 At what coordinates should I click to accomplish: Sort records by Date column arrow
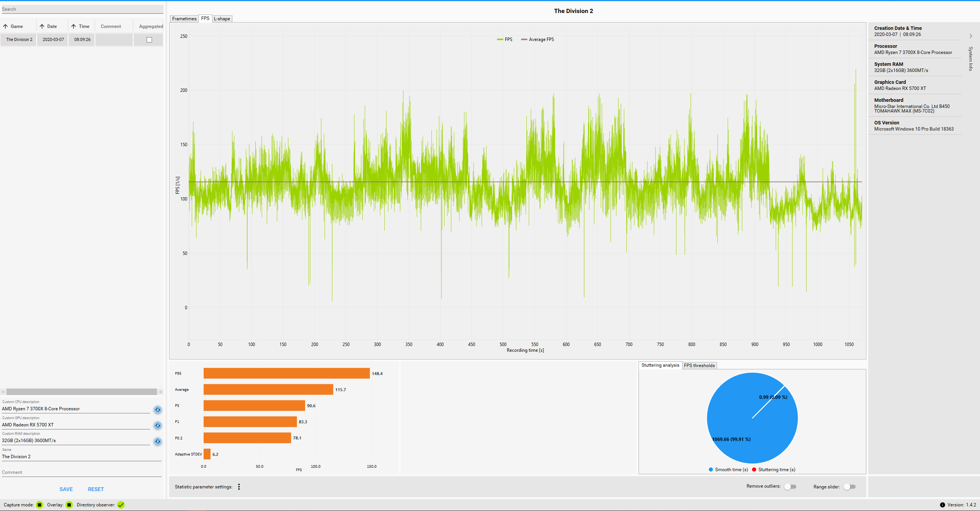click(42, 26)
